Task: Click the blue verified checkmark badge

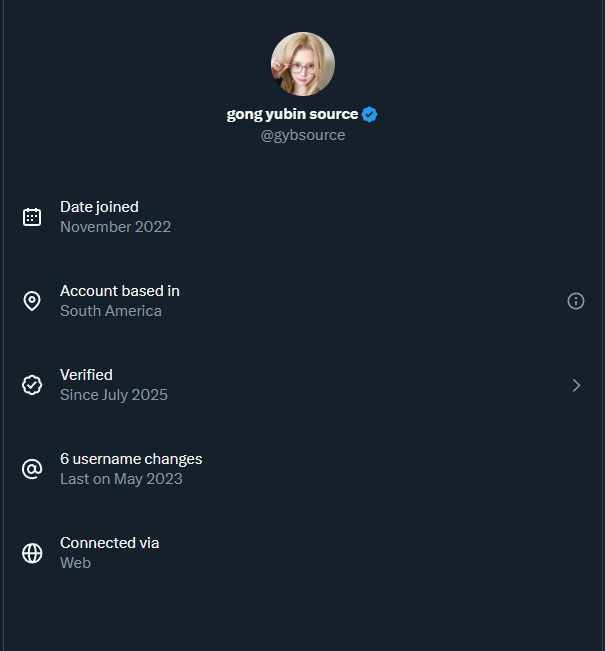Action: [x=370, y=114]
